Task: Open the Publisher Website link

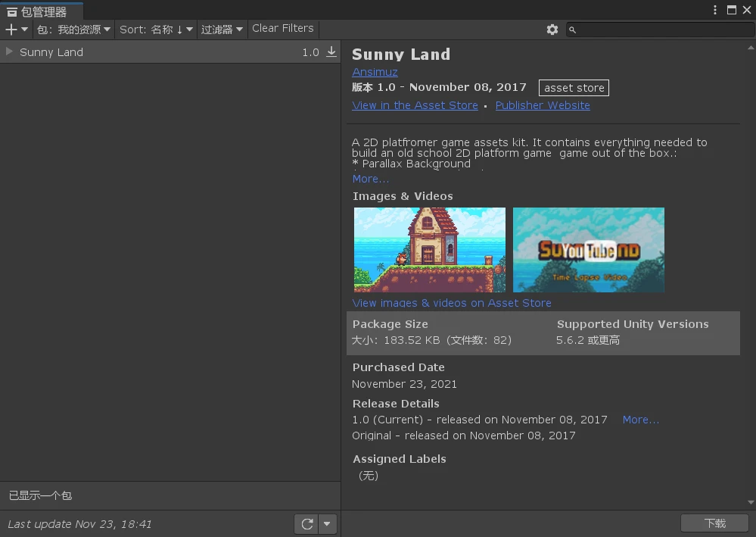Action: [x=543, y=105]
